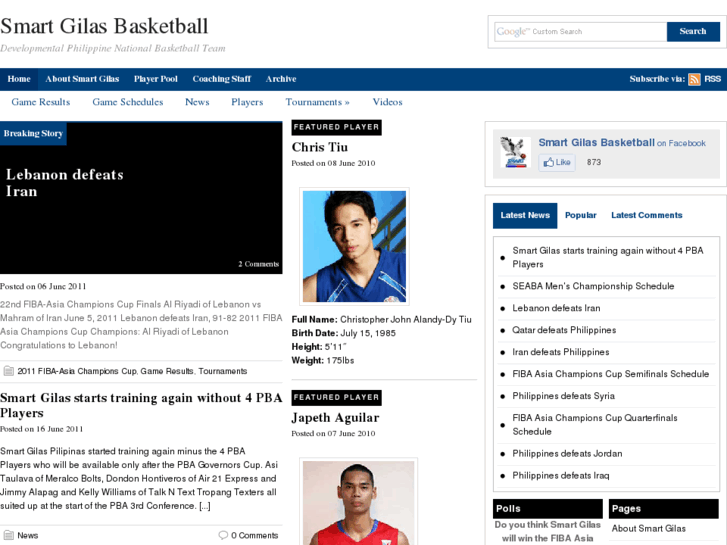The width and height of the screenshot is (727, 545).
Task: Click the Smart Gilas eagle logo on Facebook widget
Action: [x=515, y=152]
